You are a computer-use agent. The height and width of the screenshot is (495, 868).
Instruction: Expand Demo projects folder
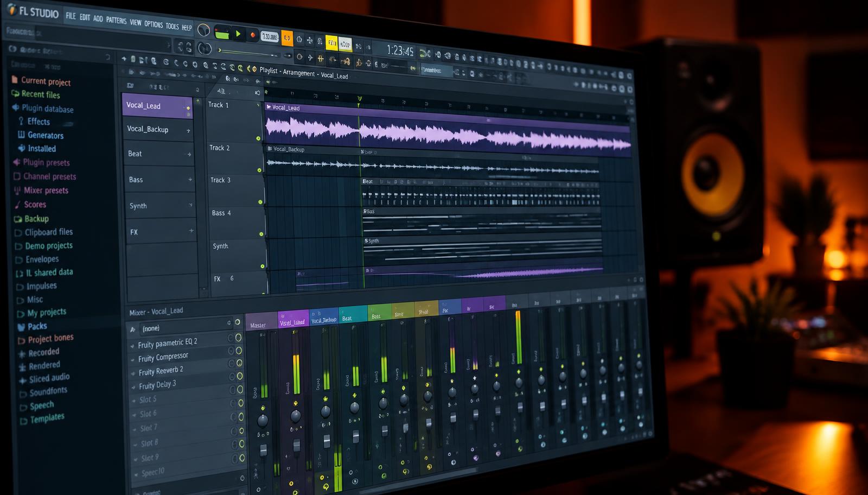(44, 246)
